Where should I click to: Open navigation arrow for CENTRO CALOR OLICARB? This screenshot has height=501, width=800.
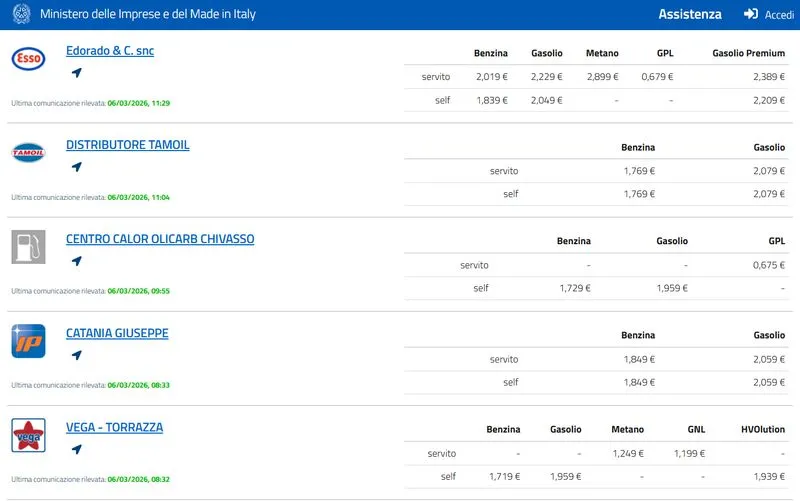pos(76,261)
